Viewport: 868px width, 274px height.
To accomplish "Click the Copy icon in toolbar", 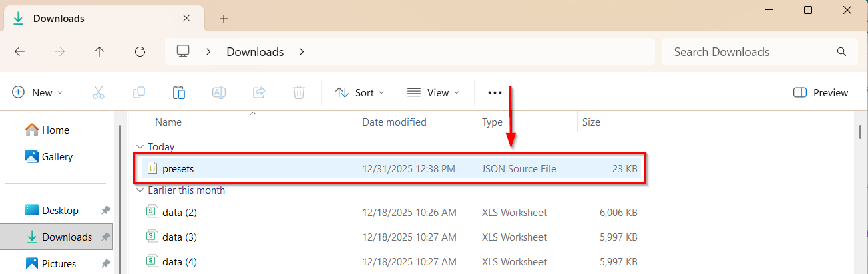I will (x=139, y=92).
